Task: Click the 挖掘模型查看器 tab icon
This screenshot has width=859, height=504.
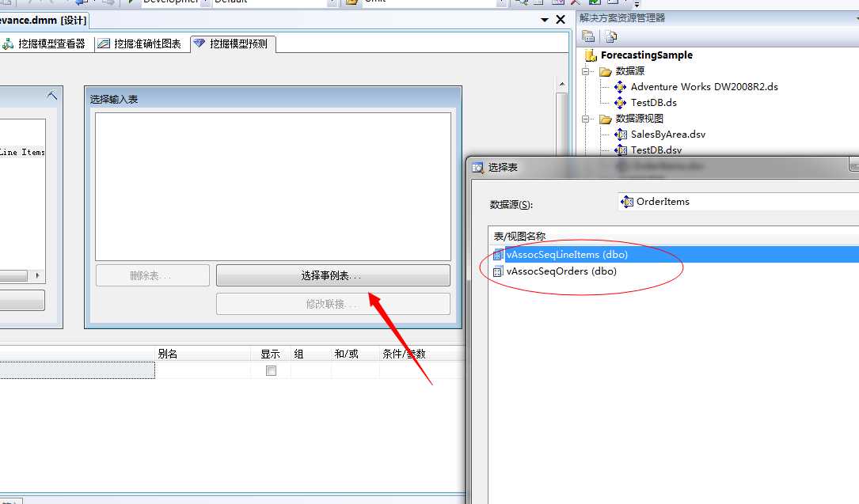Action: 8,44
